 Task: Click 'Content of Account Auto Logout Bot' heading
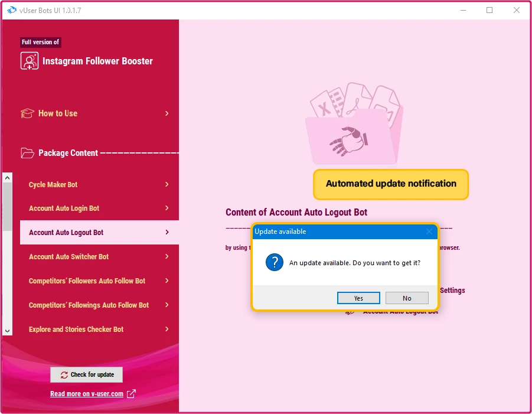coord(296,212)
